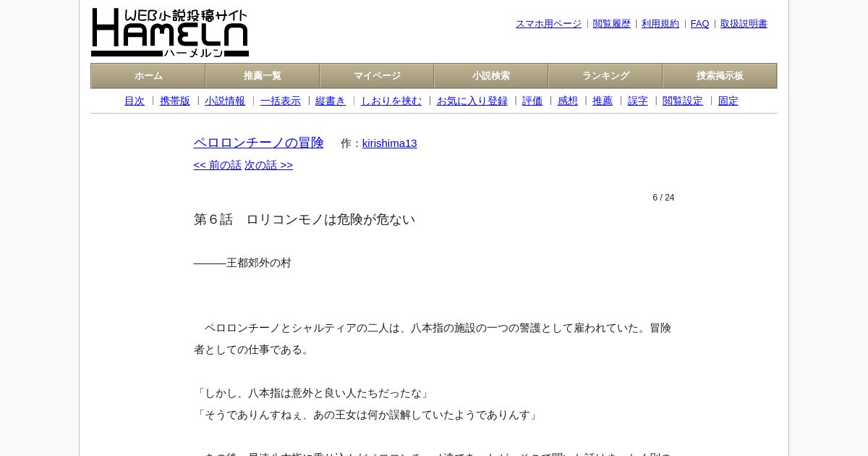Open マイページ navigation tab
868x456 pixels.
377,76
